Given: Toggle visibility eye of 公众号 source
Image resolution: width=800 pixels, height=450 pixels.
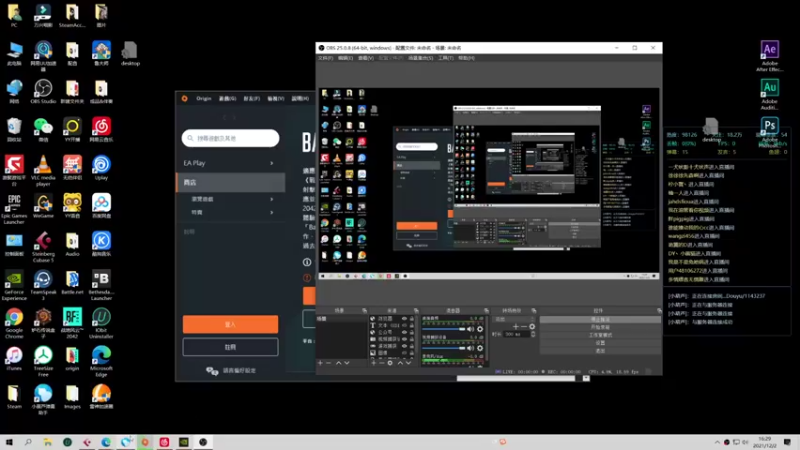Looking at the screenshot, I should [404, 332].
